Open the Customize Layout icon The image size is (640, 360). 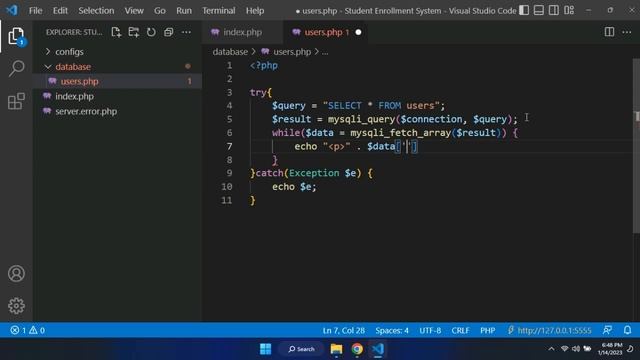[x=569, y=10]
